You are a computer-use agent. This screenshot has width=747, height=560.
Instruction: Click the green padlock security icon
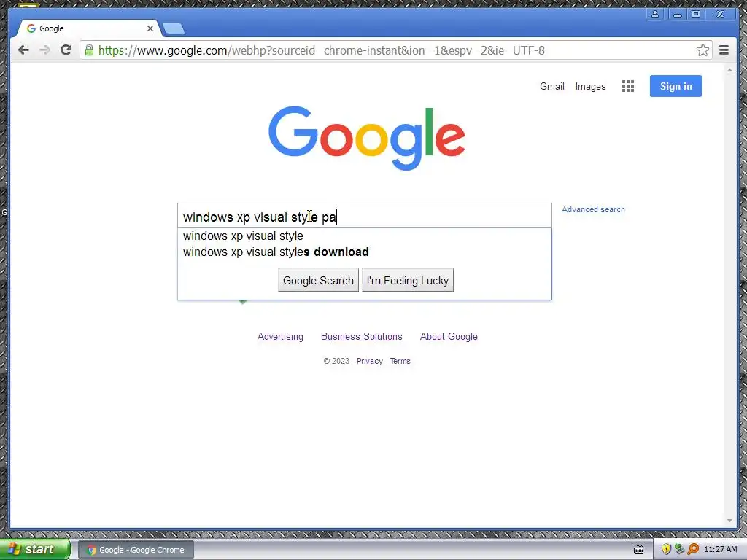(x=89, y=50)
